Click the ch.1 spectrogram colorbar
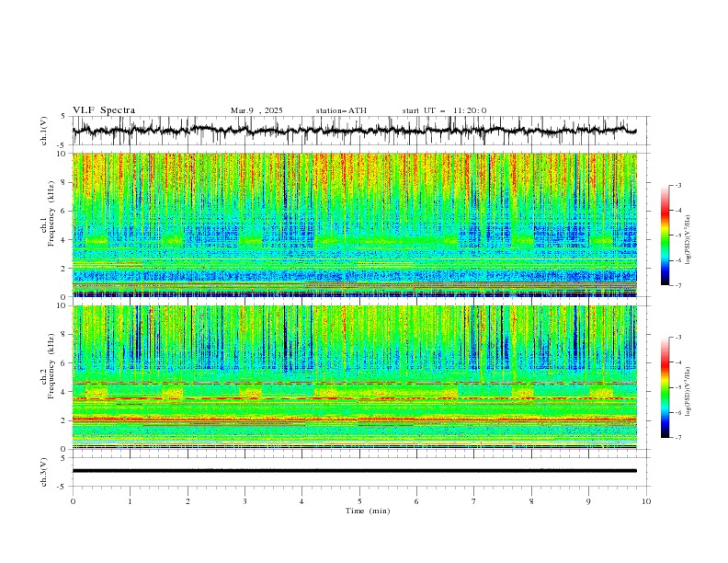 (665, 236)
